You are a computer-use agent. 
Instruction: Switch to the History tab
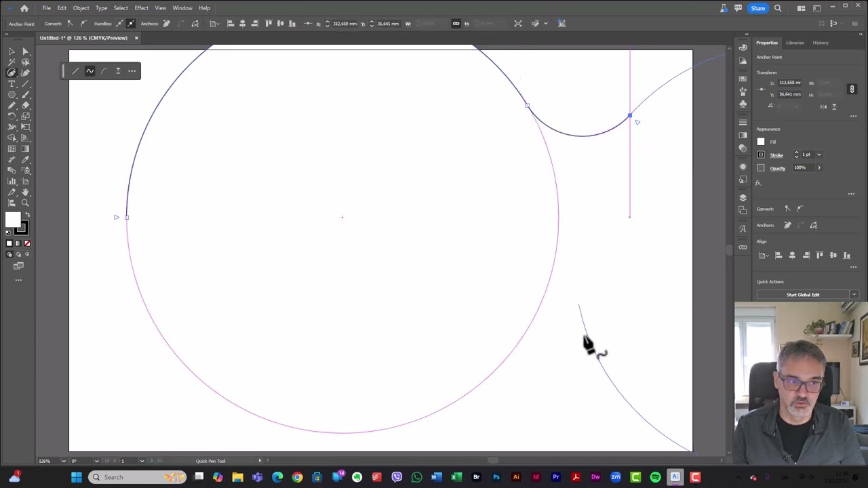(821, 43)
